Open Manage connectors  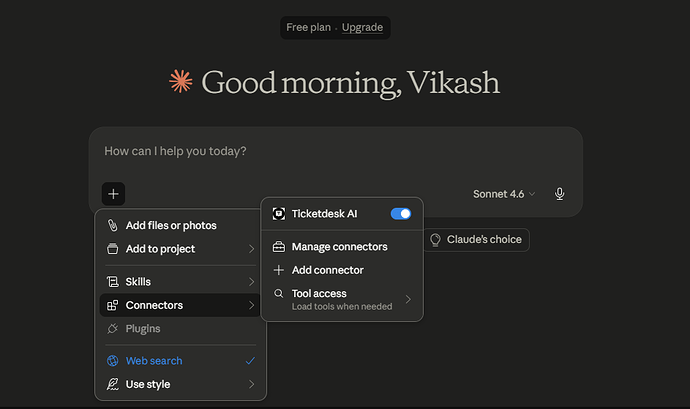(342, 247)
